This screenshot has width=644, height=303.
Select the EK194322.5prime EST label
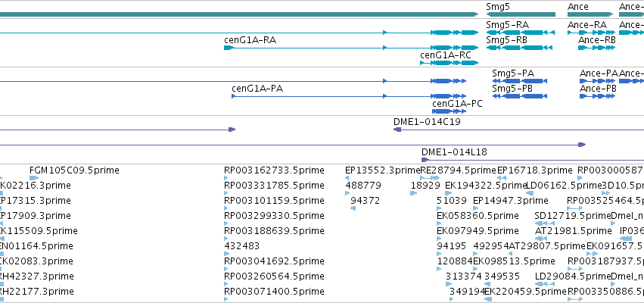pyautogui.click(x=486, y=186)
